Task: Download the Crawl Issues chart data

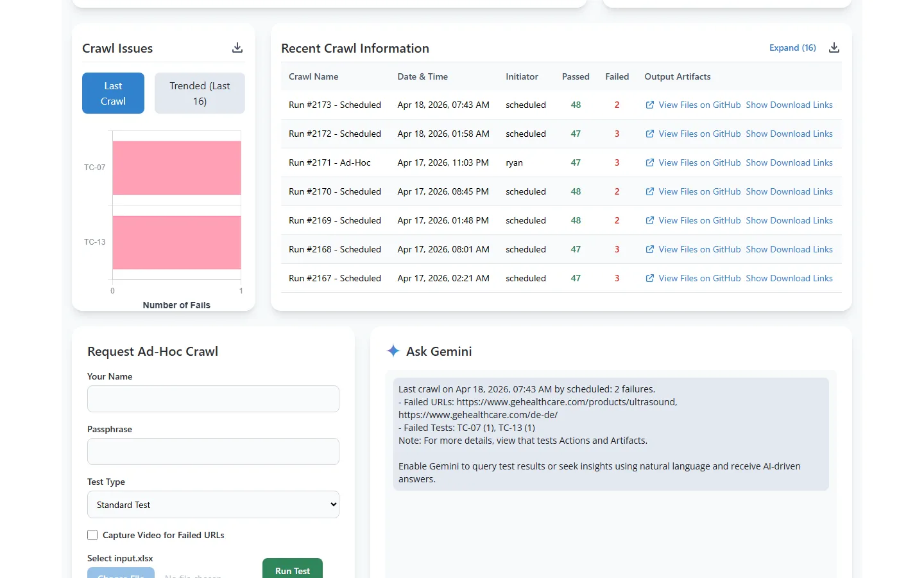Action: pyautogui.click(x=237, y=48)
